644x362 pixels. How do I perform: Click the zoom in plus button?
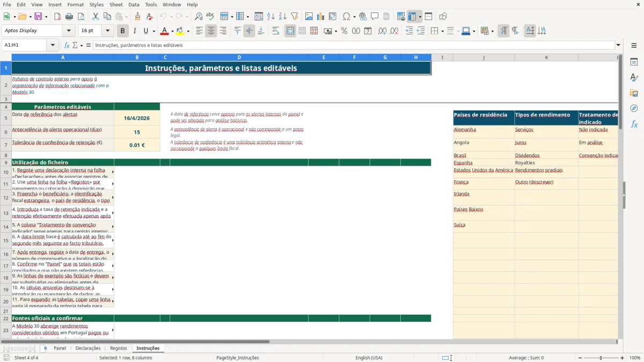(x=623, y=358)
